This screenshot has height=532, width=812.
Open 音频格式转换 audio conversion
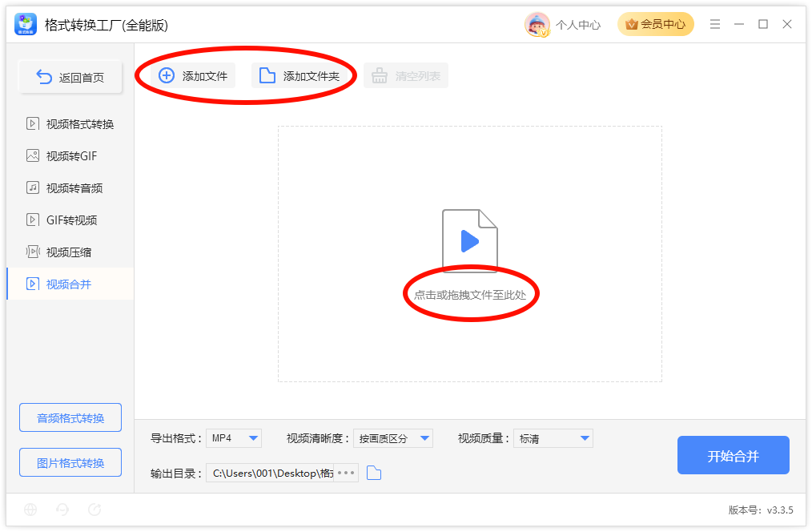point(70,417)
